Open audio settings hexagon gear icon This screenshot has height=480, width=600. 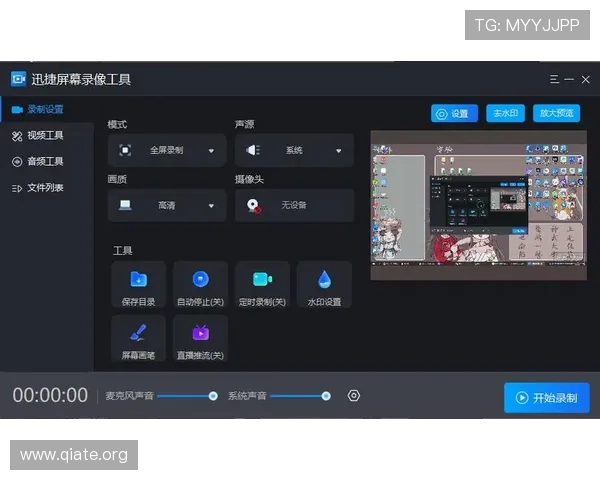354,395
